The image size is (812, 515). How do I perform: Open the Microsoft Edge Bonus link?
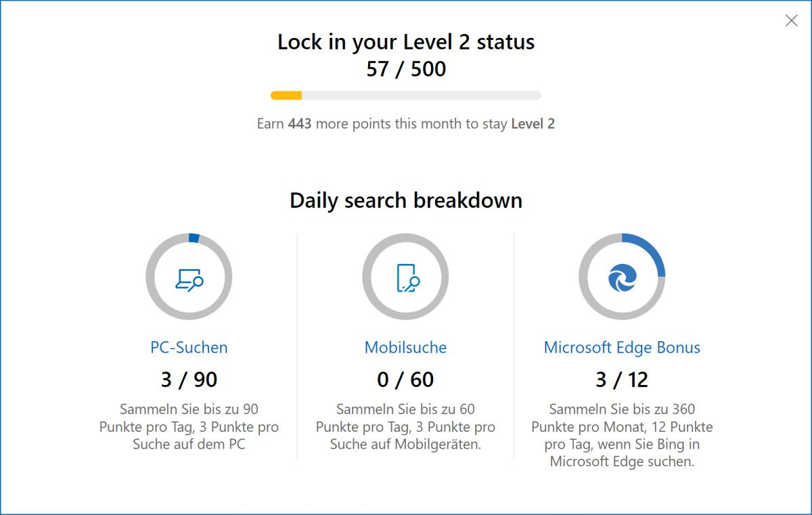click(x=622, y=347)
